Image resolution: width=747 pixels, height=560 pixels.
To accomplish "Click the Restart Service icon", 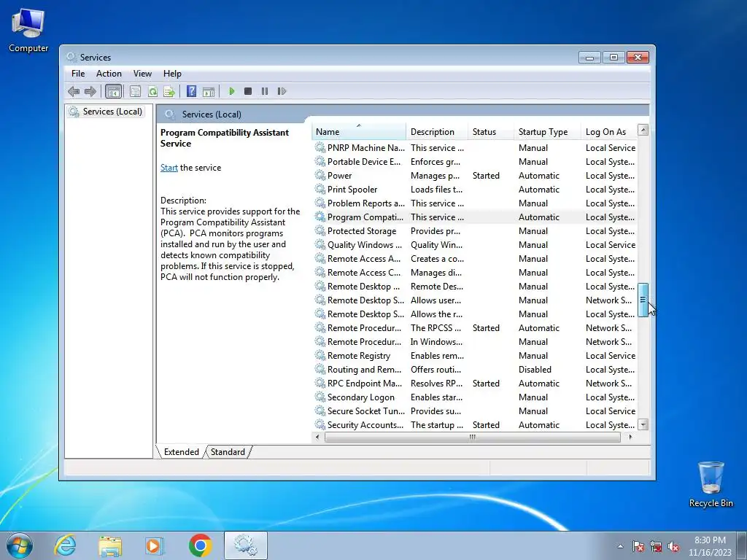I will click(282, 91).
